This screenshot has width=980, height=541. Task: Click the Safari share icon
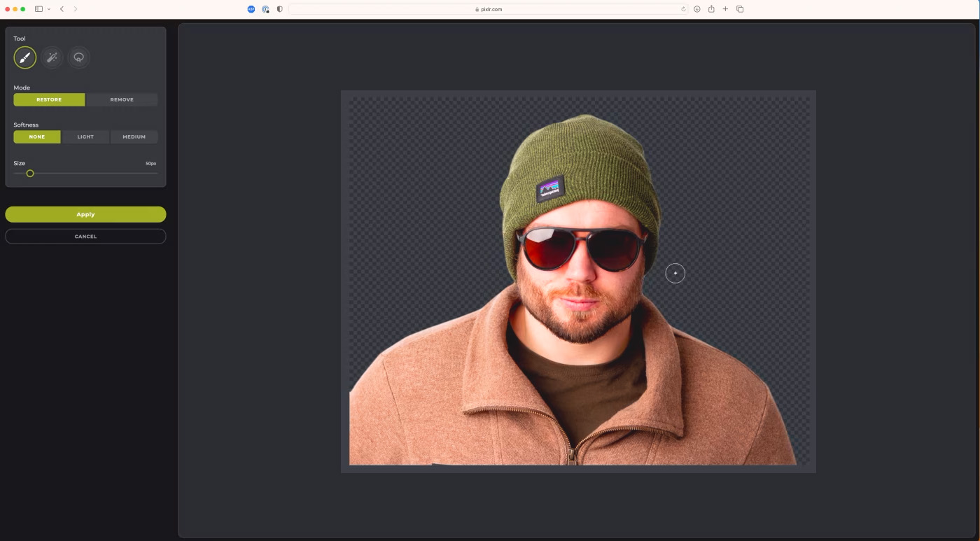coord(711,9)
